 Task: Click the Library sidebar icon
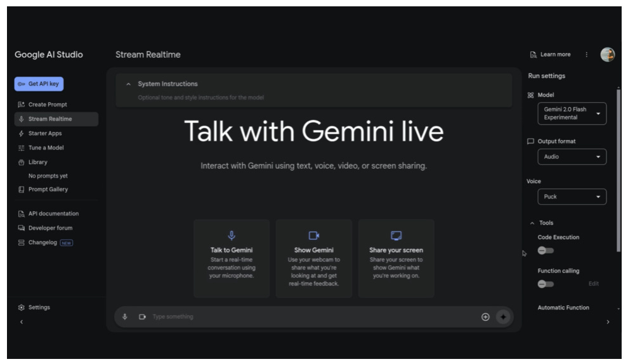[x=21, y=162]
